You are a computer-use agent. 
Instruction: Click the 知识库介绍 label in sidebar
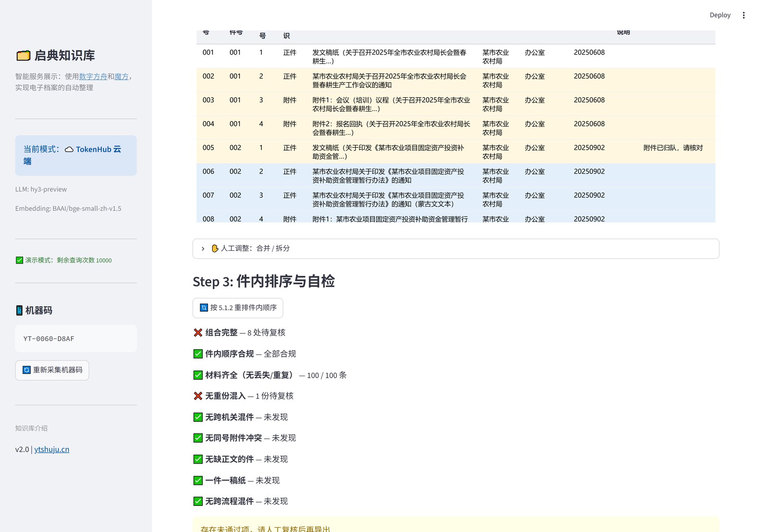tap(31, 428)
